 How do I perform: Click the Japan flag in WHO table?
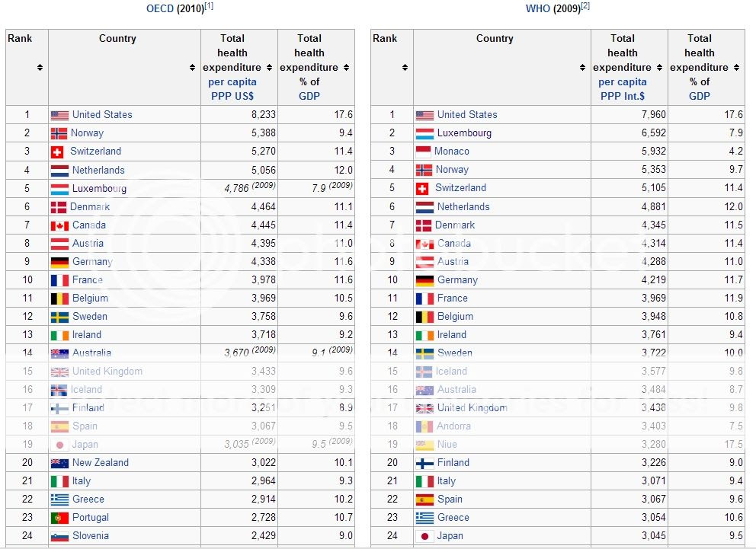point(424,536)
